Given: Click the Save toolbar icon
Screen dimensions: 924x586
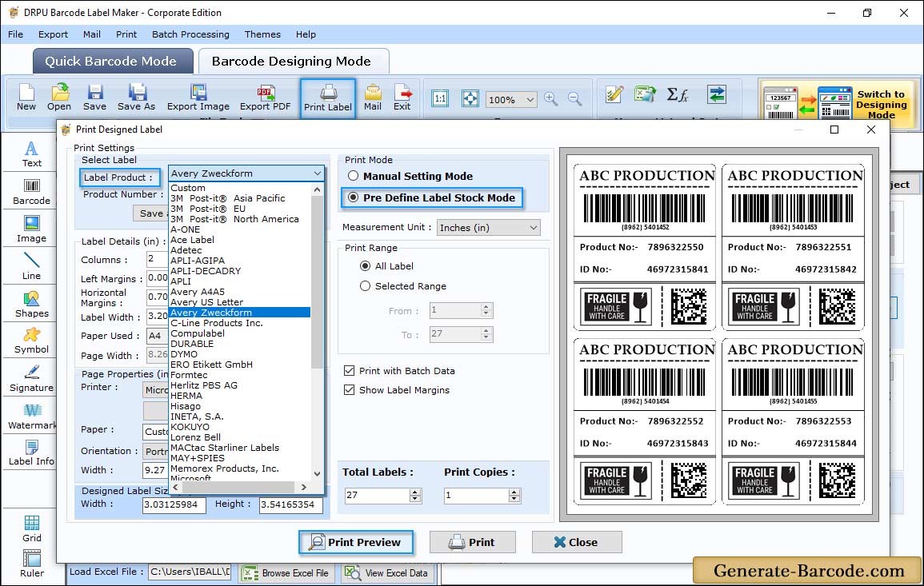Looking at the screenshot, I should (x=94, y=98).
